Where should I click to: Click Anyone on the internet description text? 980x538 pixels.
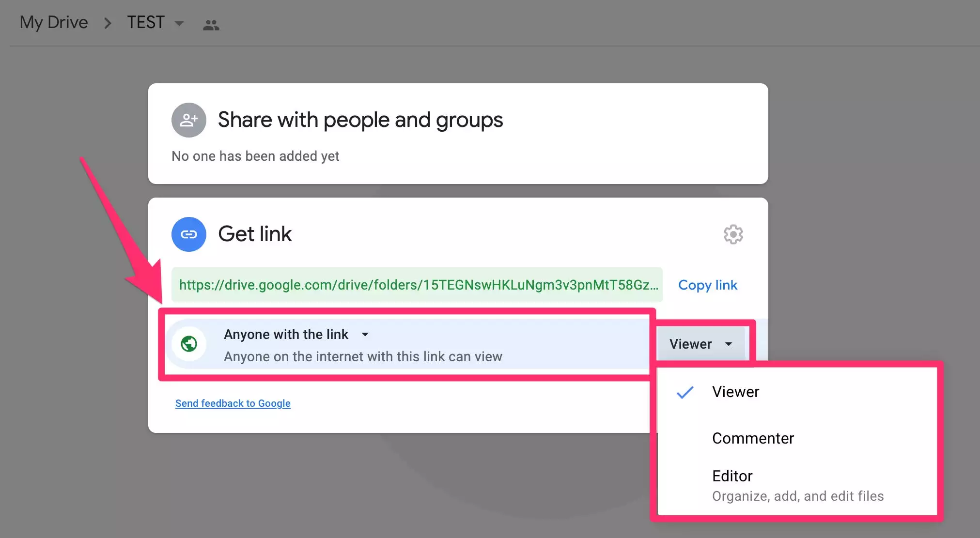coord(363,356)
